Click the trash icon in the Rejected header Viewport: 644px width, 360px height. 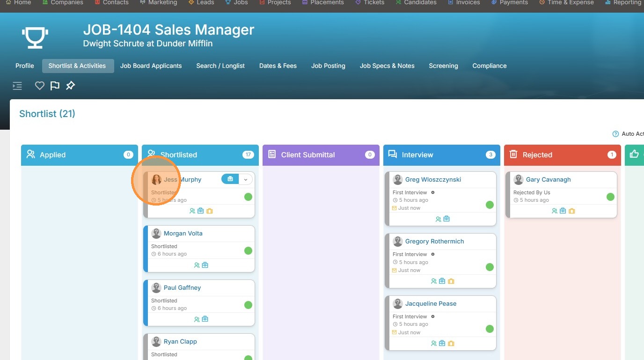513,154
